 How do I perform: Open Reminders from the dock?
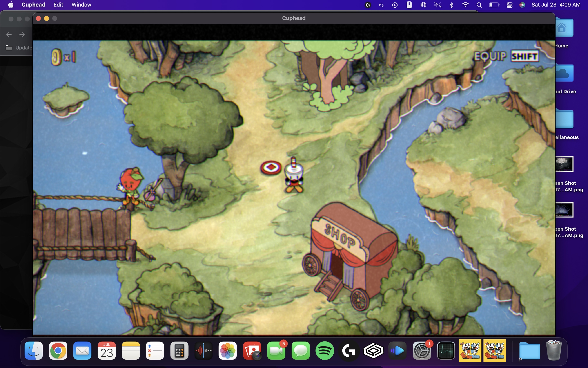[155, 350]
